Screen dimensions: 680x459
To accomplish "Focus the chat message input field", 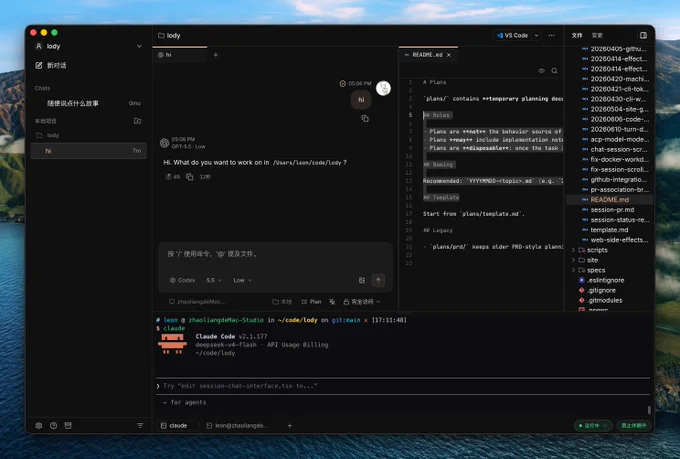I will (275, 254).
